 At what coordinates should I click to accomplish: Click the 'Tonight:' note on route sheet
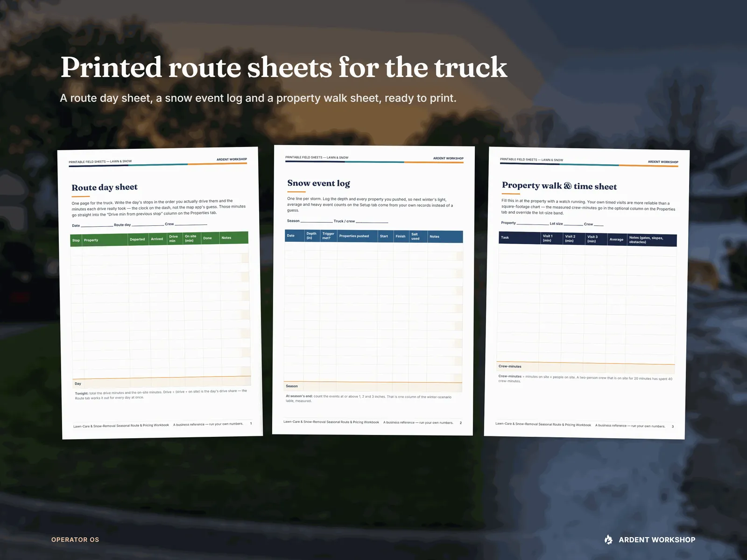(161, 394)
